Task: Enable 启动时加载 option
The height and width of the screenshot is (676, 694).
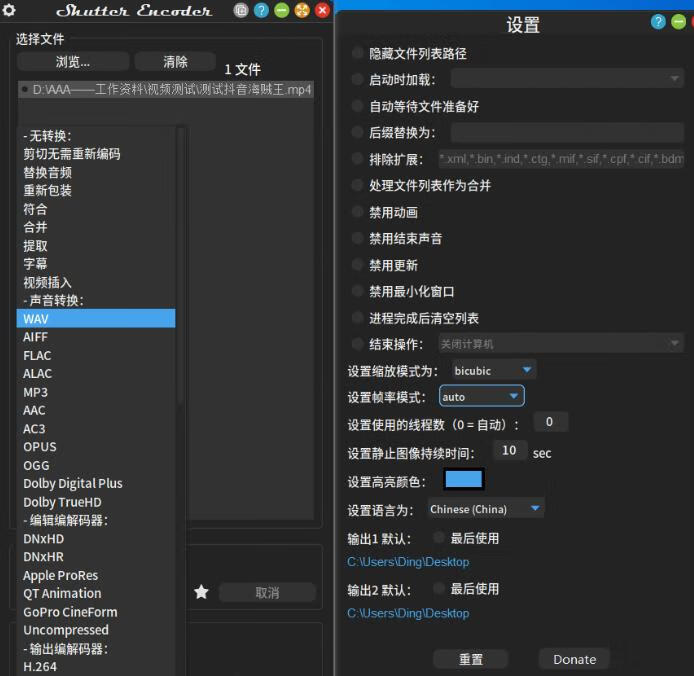Action: pos(357,79)
